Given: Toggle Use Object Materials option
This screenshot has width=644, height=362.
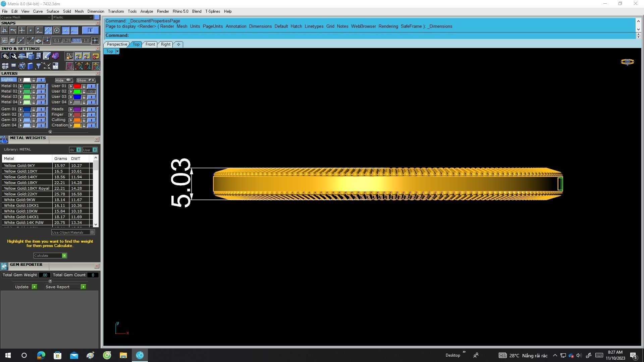Looking at the screenshot, I should (92, 232).
